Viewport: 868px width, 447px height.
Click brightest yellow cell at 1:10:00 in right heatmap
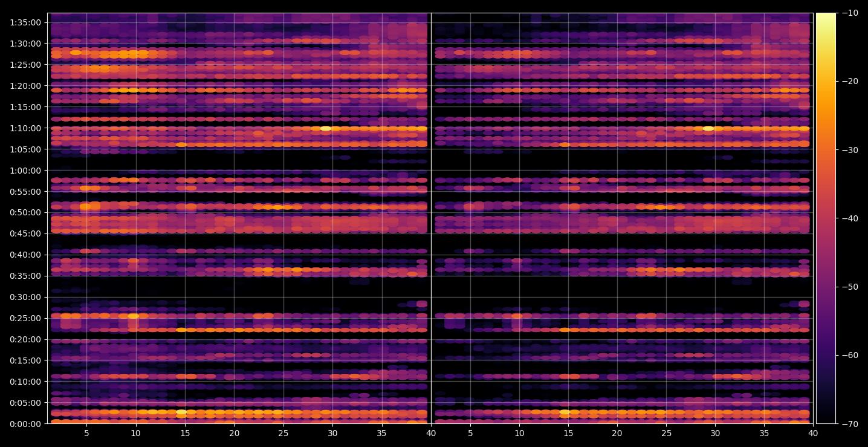click(708, 128)
